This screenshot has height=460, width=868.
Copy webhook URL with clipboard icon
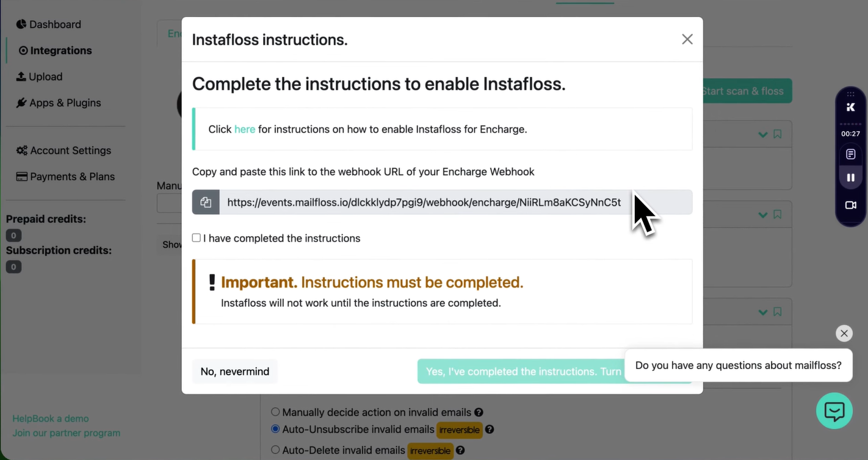tap(206, 203)
